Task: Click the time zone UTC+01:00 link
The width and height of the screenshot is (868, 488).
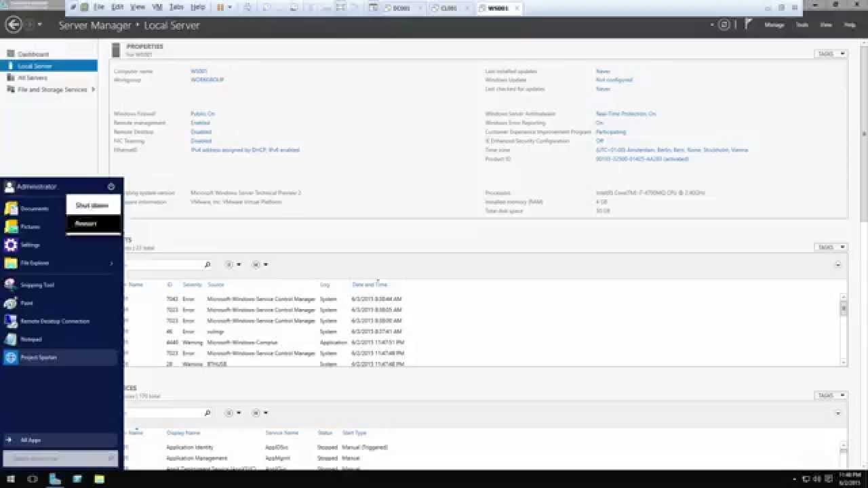Action: 672,150
